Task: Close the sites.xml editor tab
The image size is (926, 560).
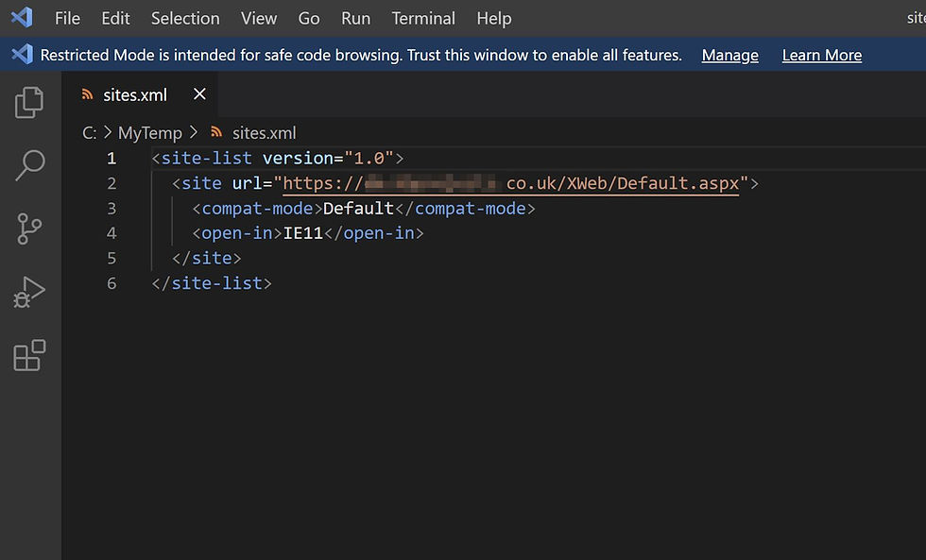Action: pos(199,93)
